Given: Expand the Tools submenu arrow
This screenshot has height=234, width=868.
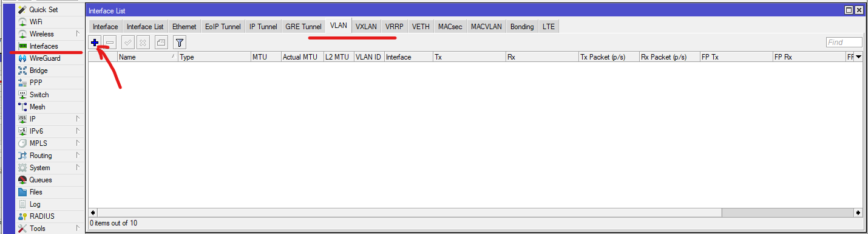Looking at the screenshot, I should 77,228.
